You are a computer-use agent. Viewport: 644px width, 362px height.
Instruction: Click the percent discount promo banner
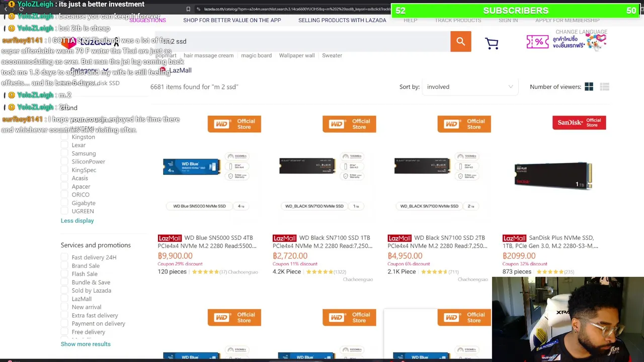(567, 42)
